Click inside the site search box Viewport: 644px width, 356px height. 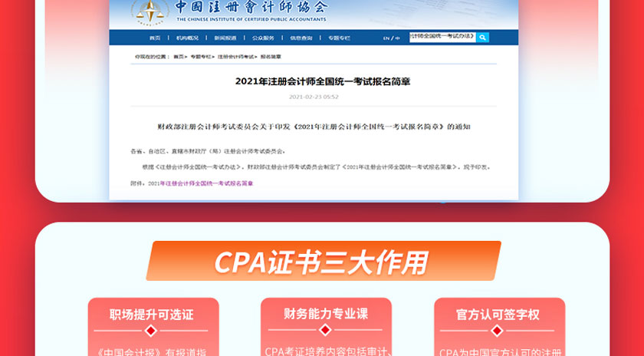tap(443, 38)
